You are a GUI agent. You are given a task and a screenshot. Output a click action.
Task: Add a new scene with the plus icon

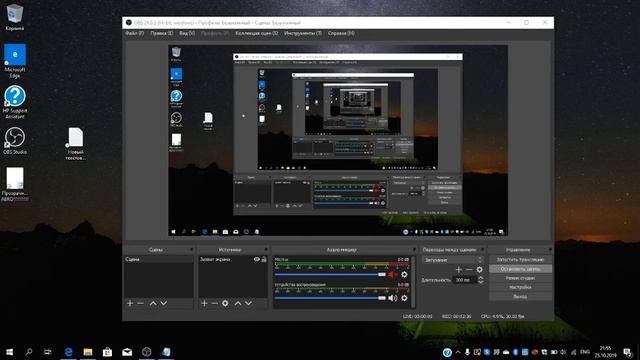(130, 303)
